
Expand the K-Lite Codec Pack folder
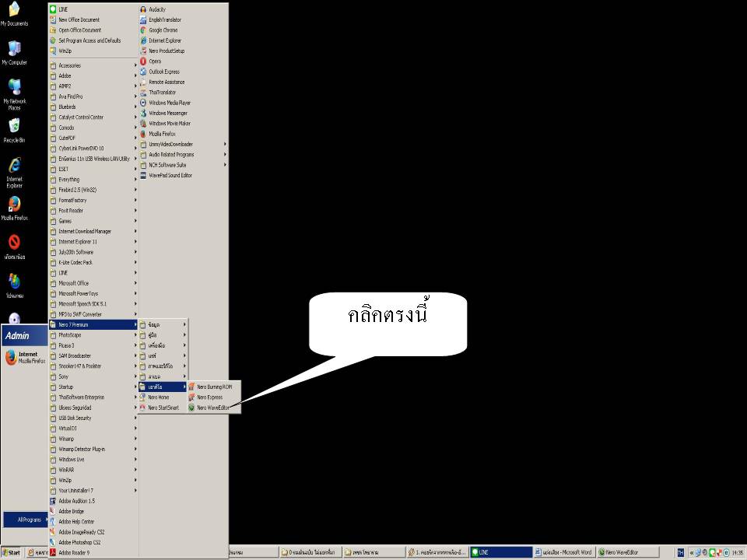point(93,262)
